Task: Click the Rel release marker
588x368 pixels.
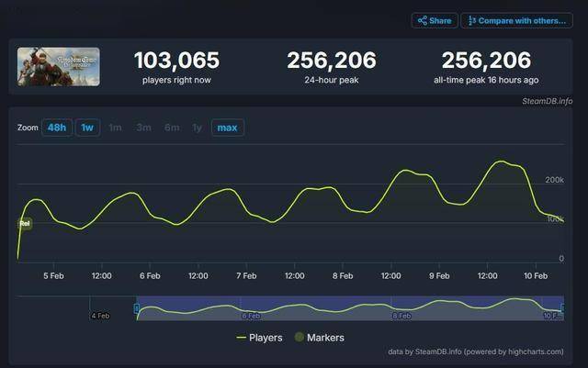Action: point(25,224)
